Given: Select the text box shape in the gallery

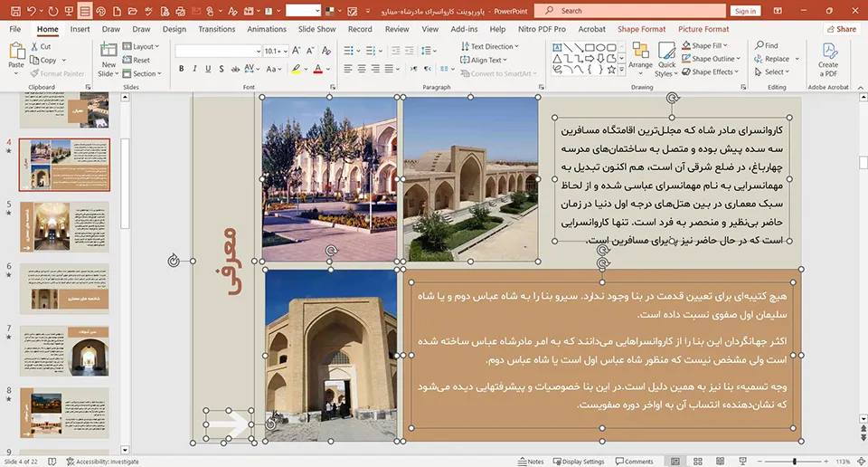Looking at the screenshot, I should 558,48.
